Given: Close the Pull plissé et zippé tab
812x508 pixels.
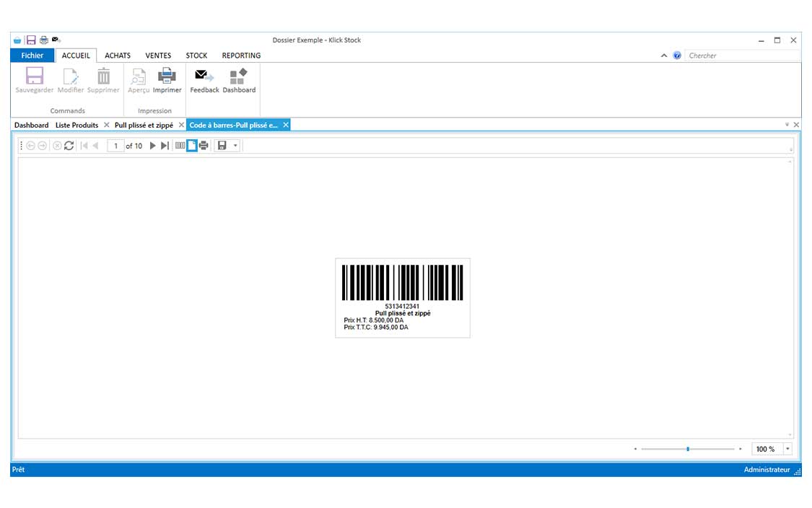Looking at the screenshot, I should (181, 125).
